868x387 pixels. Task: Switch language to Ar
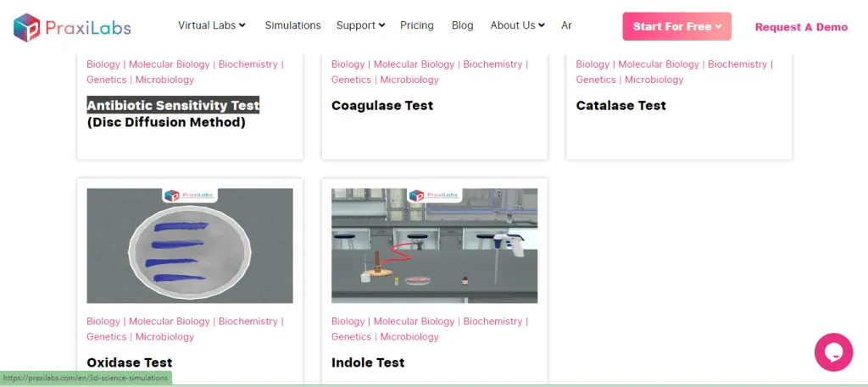(x=566, y=25)
